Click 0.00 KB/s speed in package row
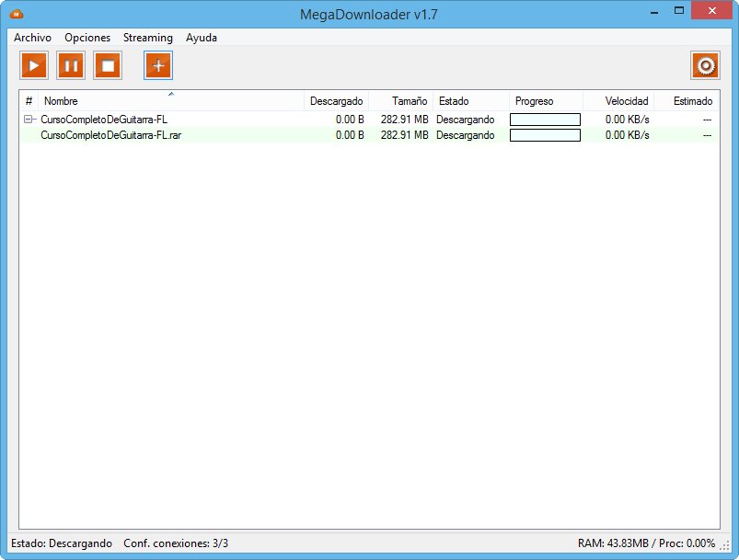 (627, 120)
